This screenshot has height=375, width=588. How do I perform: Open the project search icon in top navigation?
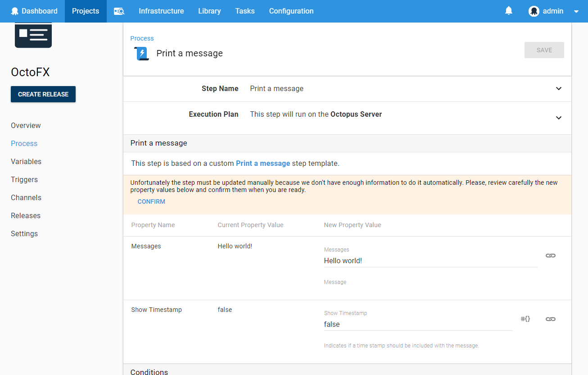click(x=119, y=11)
